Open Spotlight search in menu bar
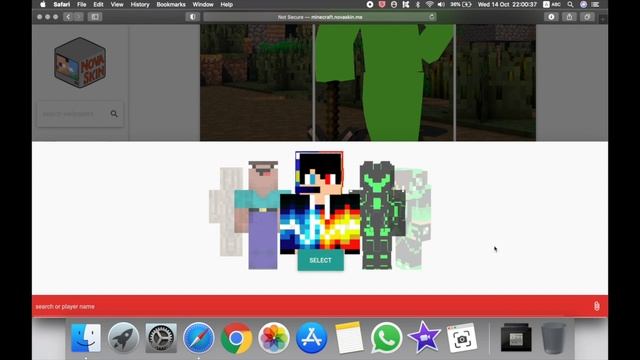This screenshot has width=640, height=360. (570, 4)
